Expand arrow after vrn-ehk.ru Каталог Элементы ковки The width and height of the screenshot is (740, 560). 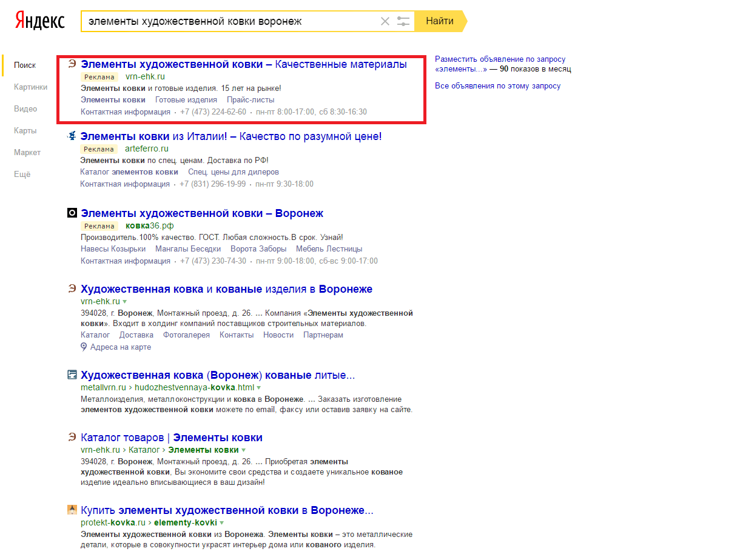pos(244,450)
